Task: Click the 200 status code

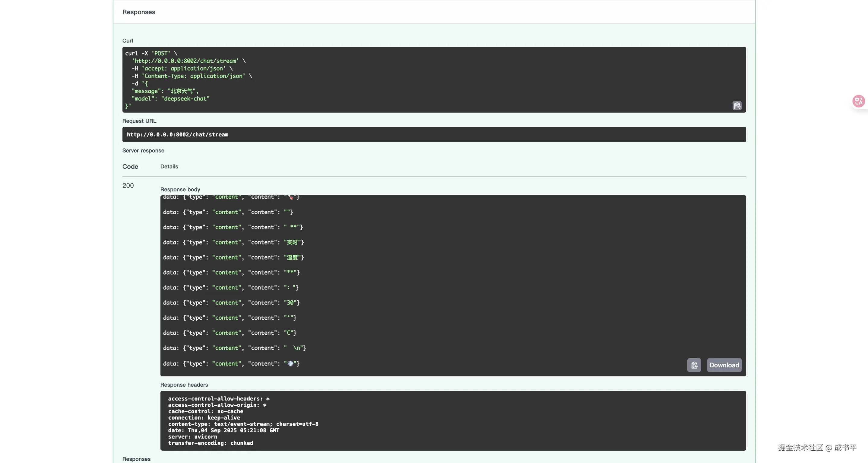Action: 128,185
